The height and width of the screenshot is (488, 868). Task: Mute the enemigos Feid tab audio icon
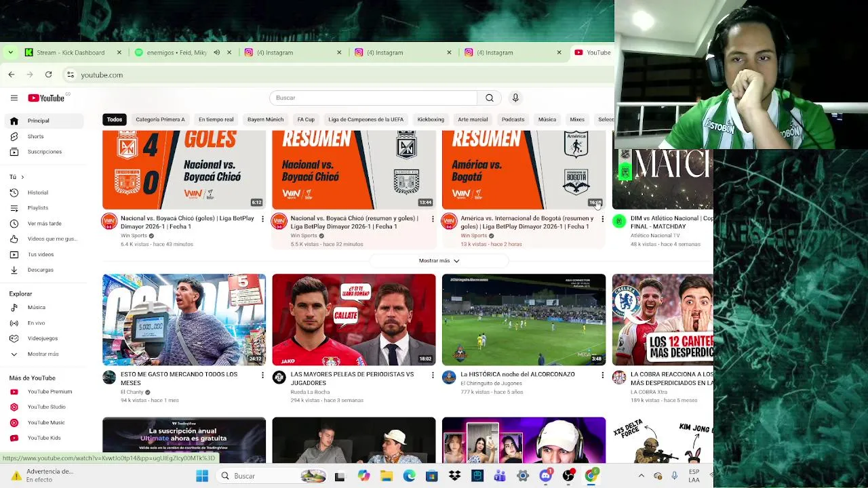tap(216, 52)
